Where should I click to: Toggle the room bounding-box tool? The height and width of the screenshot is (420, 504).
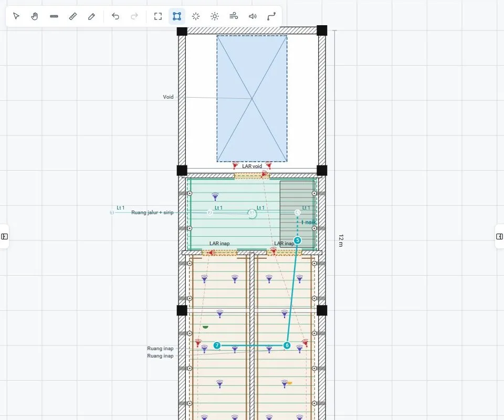[x=177, y=16]
